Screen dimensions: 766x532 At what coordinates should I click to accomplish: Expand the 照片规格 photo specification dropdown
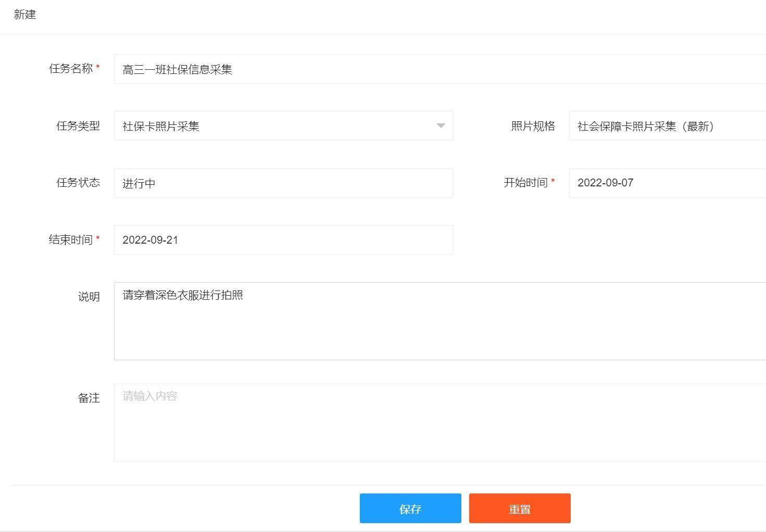(x=667, y=126)
